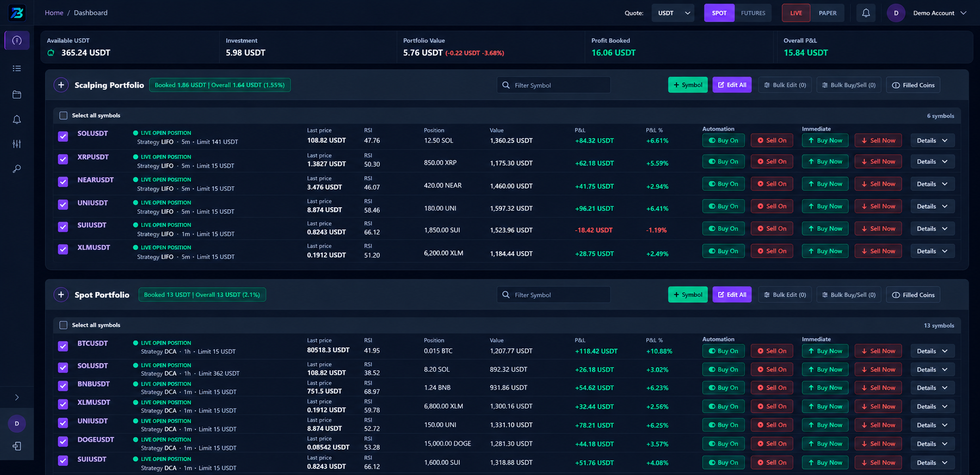
Task: Click the app logo in top-left corner
Action: (x=17, y=13)
